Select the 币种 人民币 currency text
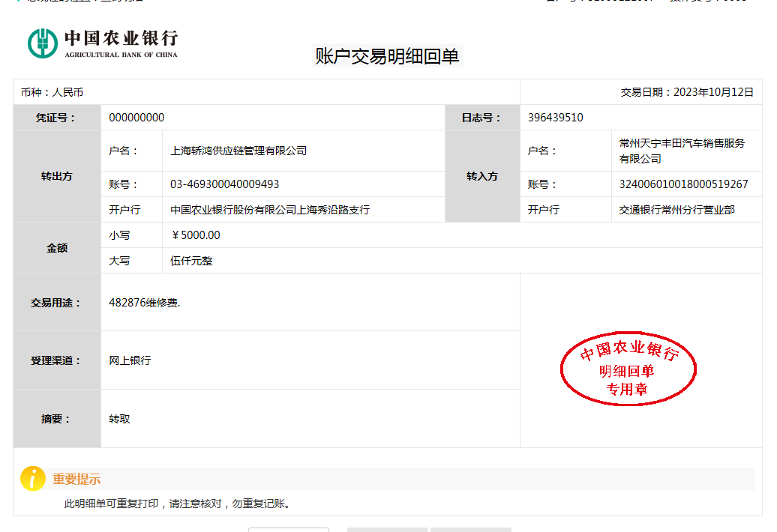 coord(52,92)
